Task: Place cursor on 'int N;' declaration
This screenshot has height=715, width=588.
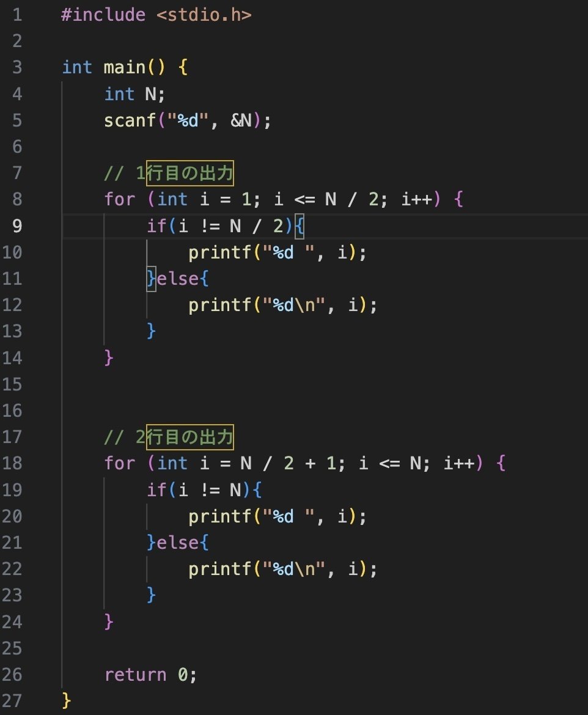Action: (x=134, y=94)
